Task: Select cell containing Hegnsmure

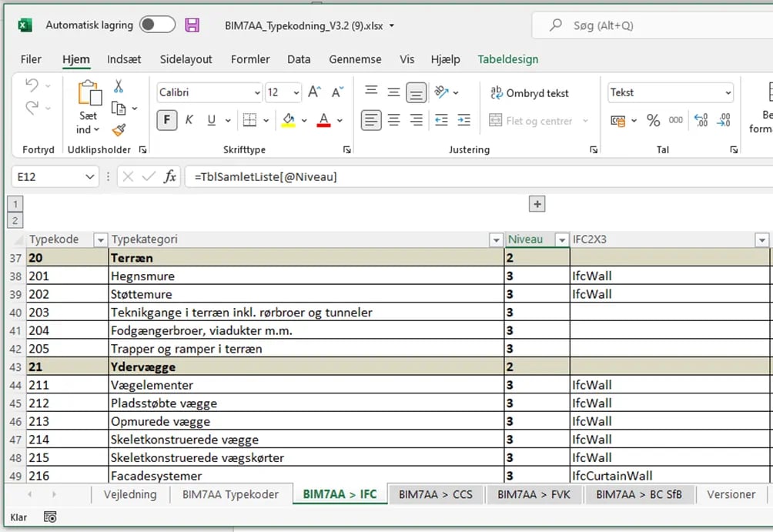Action: tap(306, 276)
